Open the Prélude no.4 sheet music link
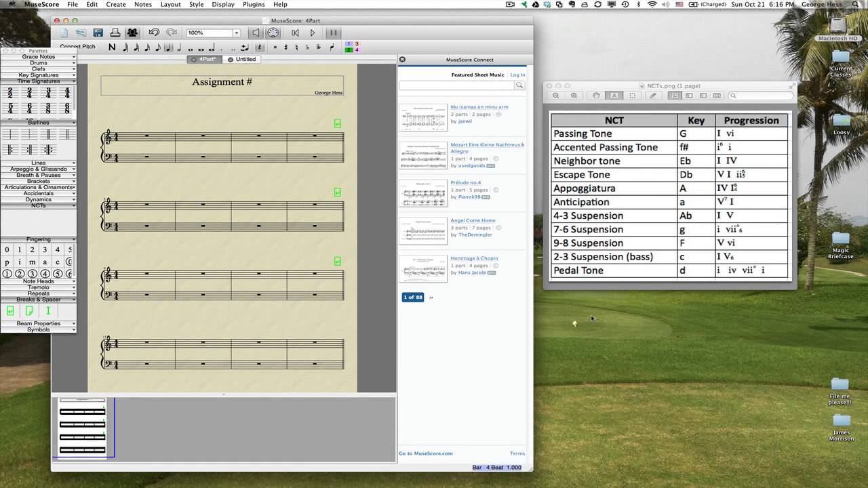Screen dimensions: 868x488 [x=466, y=182]
